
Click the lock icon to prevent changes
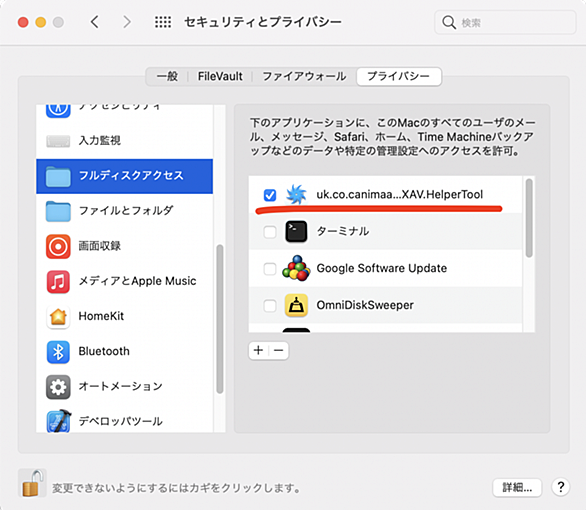point(33,483)
